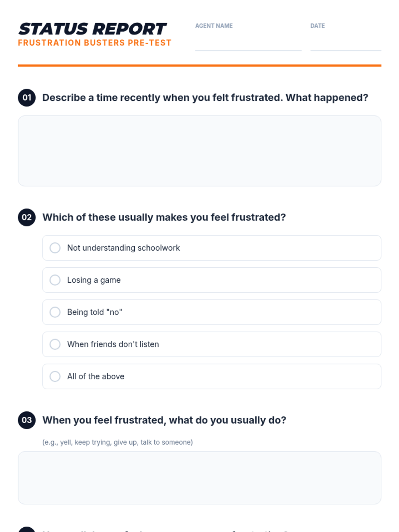
Task: Click the Date input field
Action: pyautogui.click(x=346, y=42)
